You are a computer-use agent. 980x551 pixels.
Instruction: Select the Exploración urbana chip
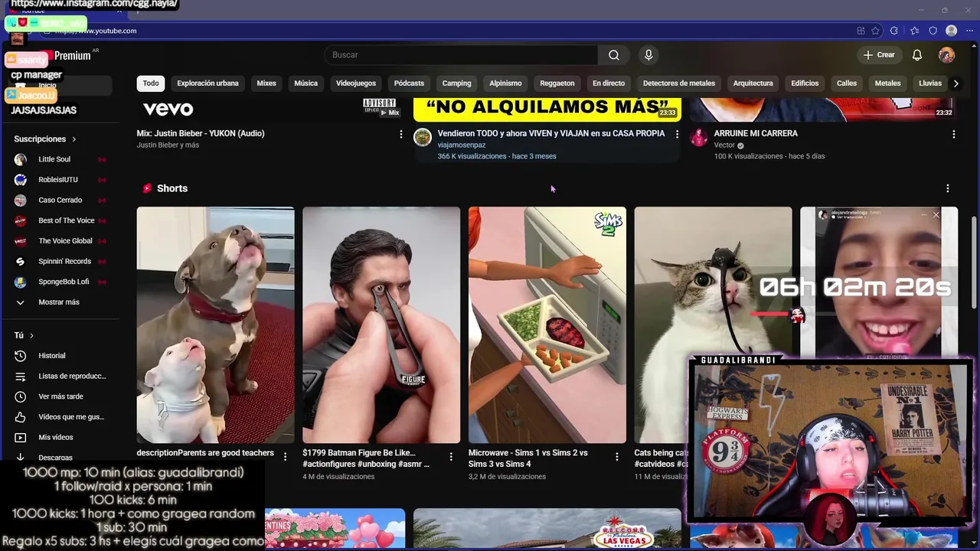click(207, 83)
